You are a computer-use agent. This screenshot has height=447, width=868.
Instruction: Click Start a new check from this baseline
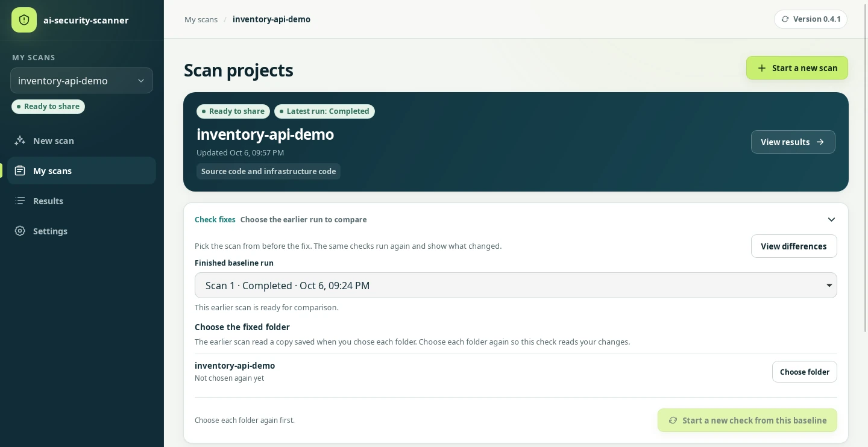coord(747,420)
